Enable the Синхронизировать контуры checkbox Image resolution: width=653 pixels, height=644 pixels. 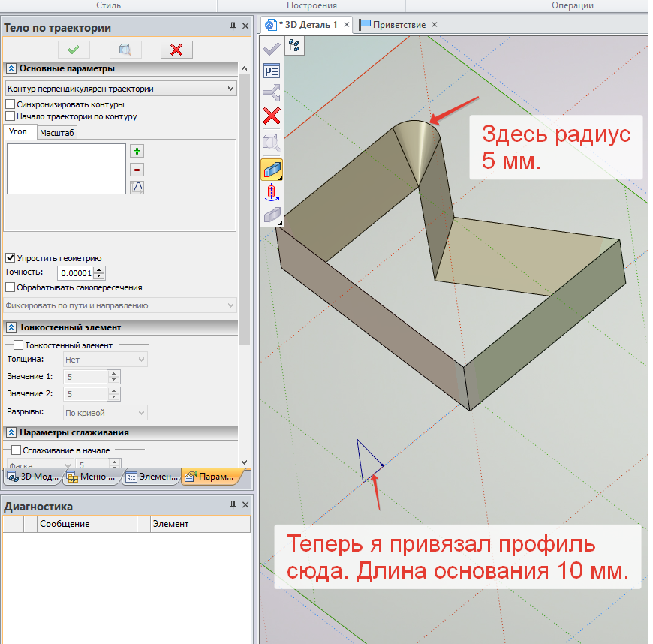pyautogui.click(x=11, y=104)
